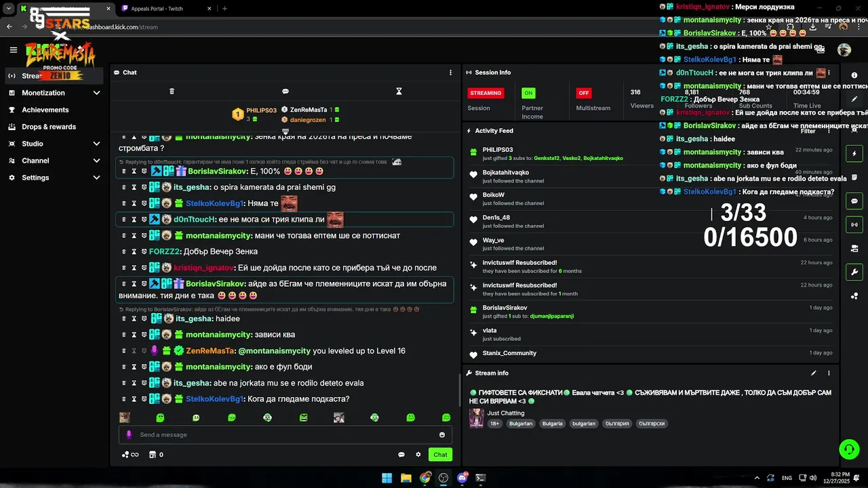Click PHILIPS03 in the Activity Feed
The image size is (868, 488).
pyautogui.click(x=498, y=150)
